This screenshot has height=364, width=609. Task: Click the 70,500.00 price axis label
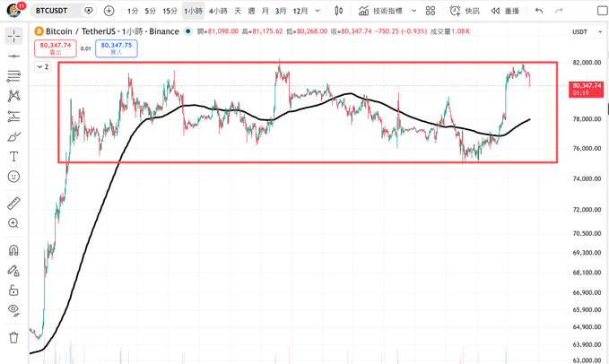587,233
